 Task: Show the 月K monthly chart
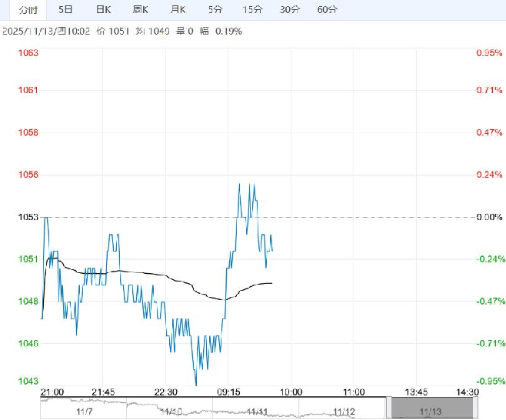(x=178, y=10)
